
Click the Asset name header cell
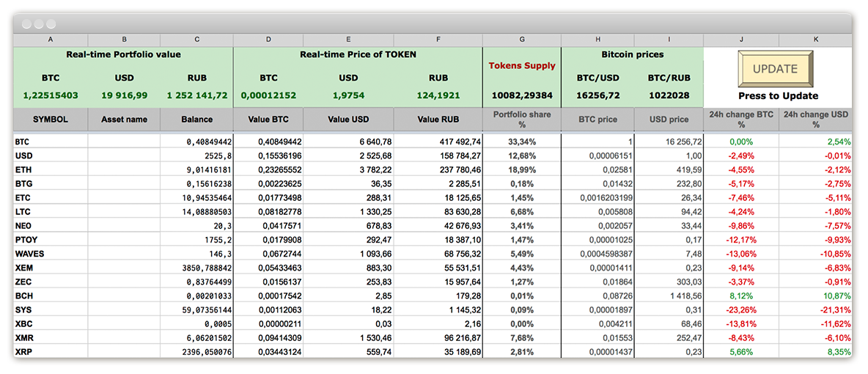[124, 119]
